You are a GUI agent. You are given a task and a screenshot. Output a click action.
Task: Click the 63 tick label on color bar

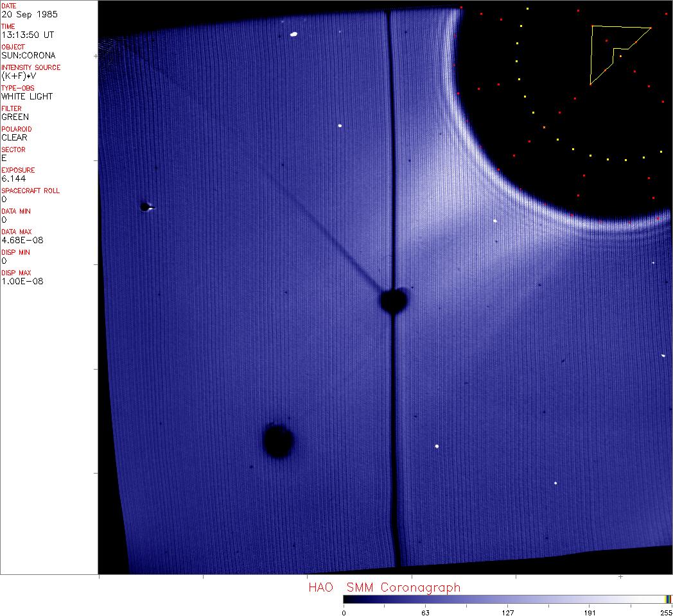(x=425, y=613)
